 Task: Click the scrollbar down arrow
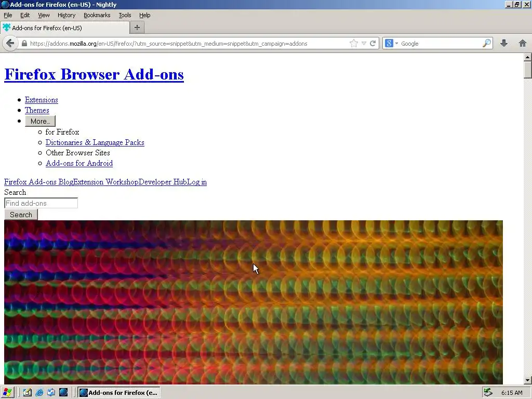pyautogui.click(x=528, y=380)
